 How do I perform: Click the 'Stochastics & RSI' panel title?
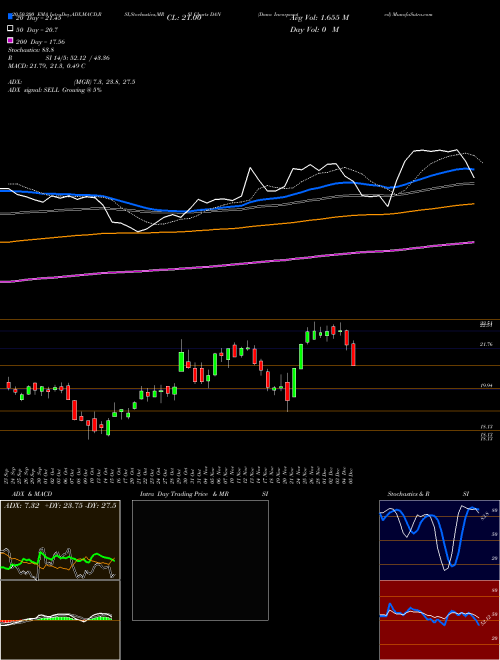pyautogui.click(x=428, y=494)
